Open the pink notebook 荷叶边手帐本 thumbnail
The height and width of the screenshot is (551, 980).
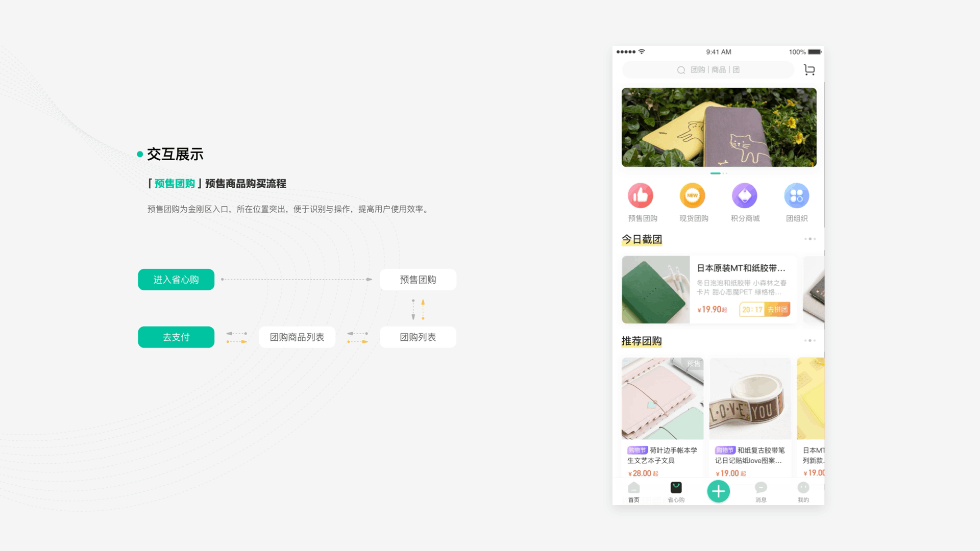coord(663,398)
